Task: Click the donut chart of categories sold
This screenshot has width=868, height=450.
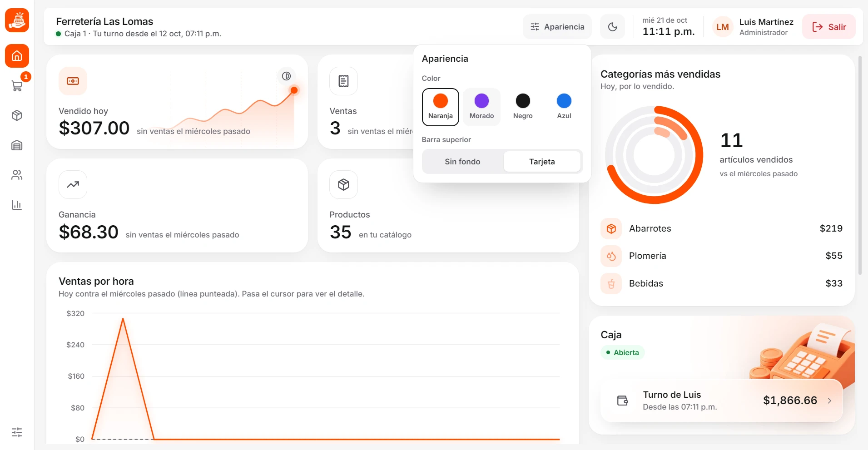Action: point(654,155)
